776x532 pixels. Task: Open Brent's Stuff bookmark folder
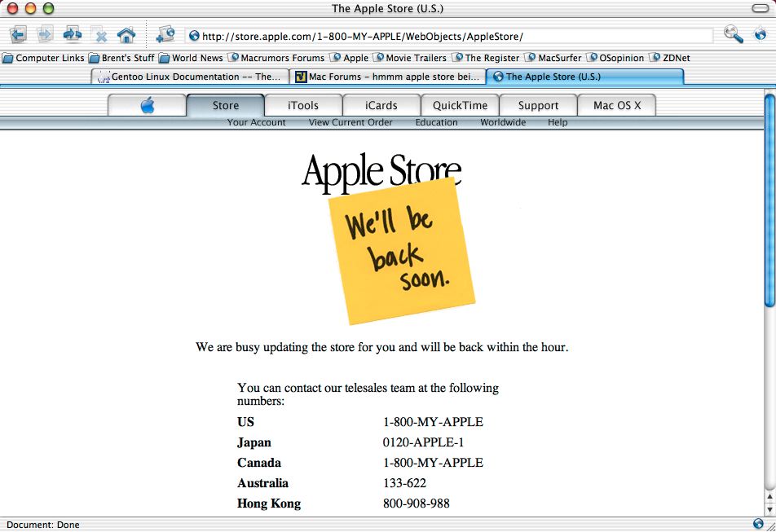[121, 58]
